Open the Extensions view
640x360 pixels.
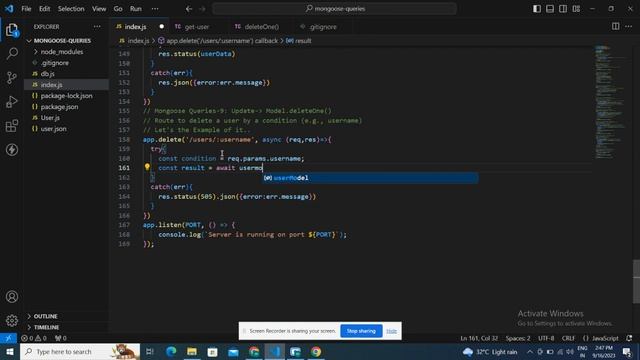[12, 126]
